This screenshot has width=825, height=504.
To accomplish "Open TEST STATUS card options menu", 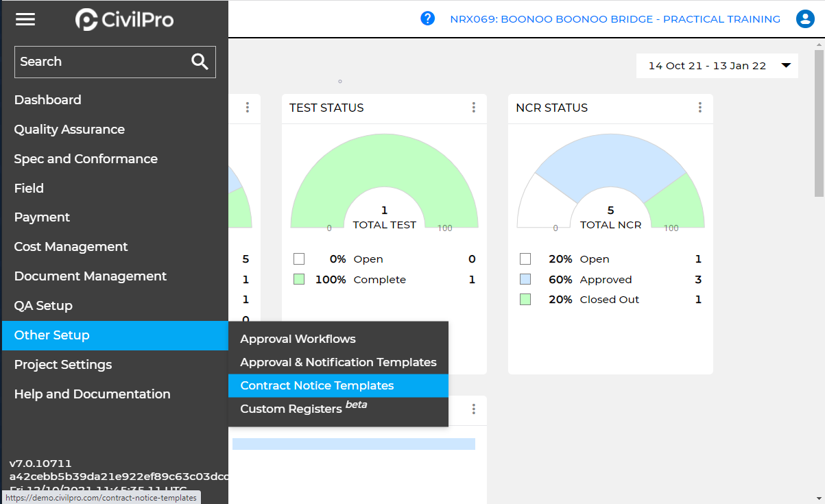I will 473,108.
